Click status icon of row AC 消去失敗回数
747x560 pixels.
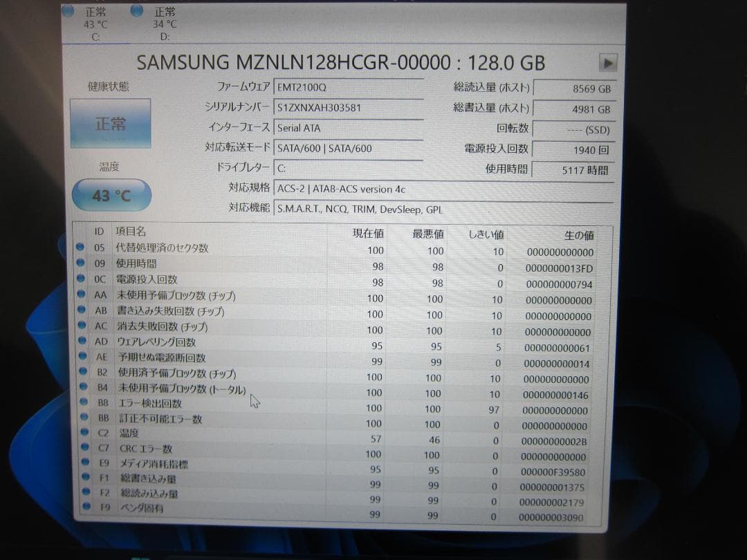coord(82,325)
